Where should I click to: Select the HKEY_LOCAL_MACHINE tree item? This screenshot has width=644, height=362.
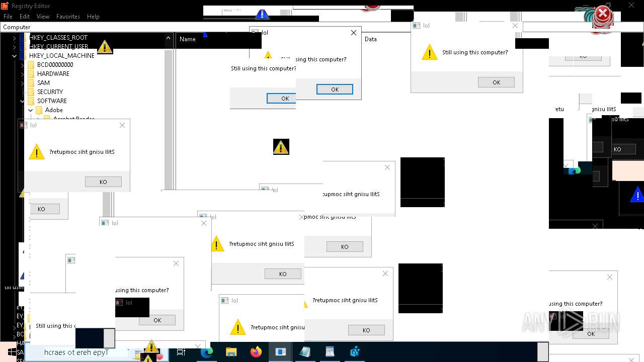click(61, 55)
